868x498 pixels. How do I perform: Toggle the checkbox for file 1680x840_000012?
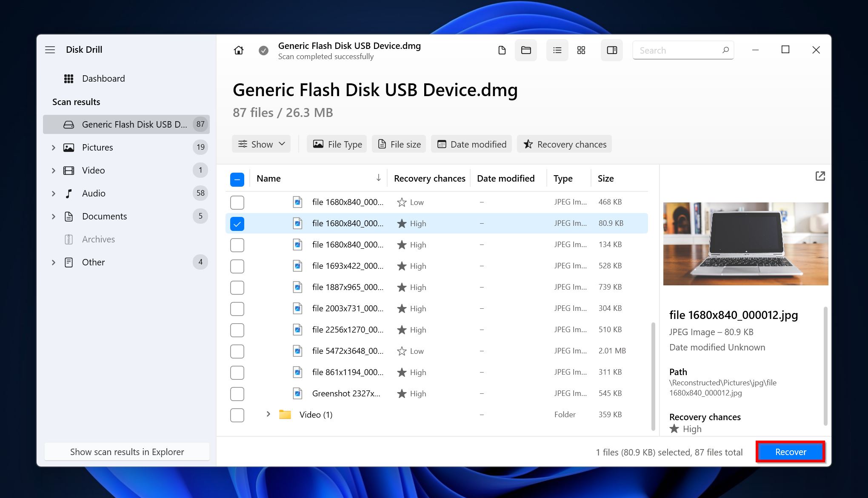click(237, 223)
